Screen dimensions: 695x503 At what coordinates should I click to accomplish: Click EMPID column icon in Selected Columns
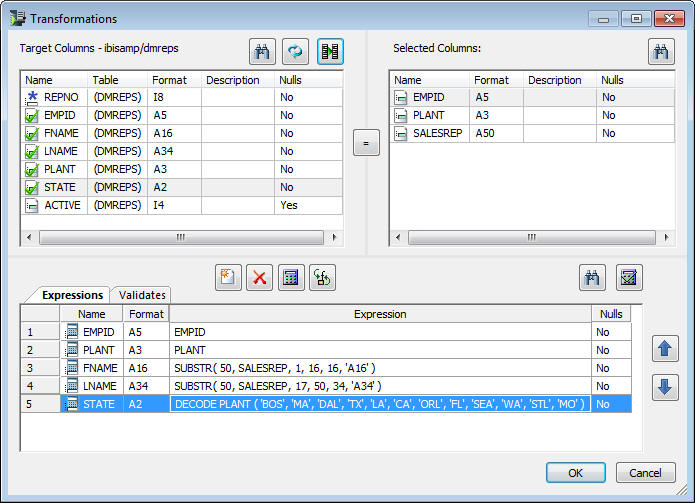[401, 97]
